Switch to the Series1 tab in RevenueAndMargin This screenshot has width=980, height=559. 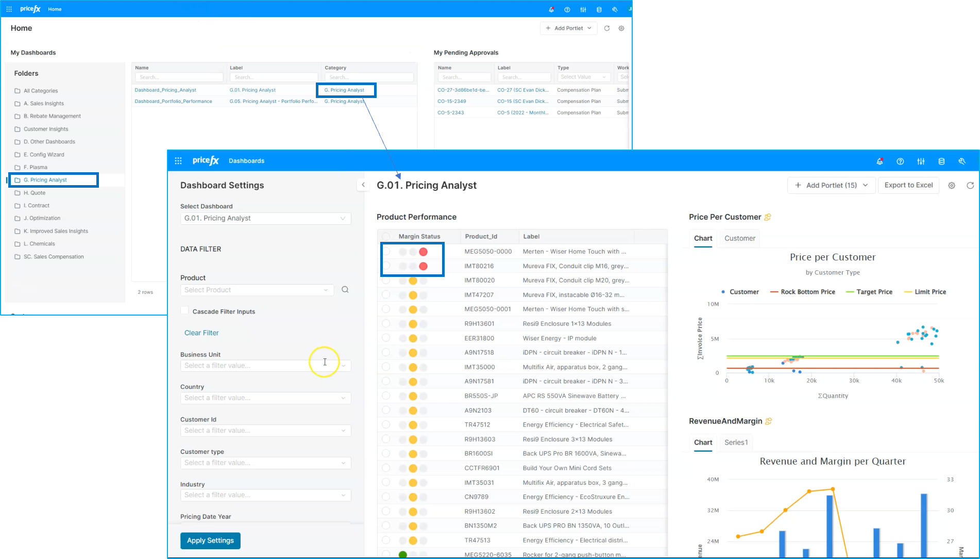[736, 442]
